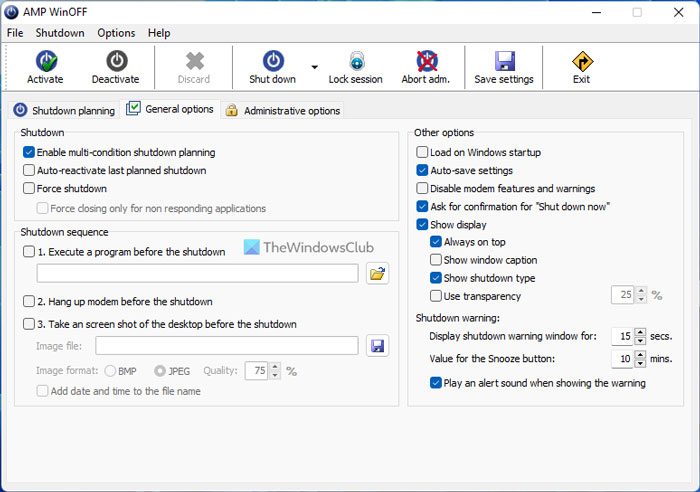Enable Show window caption checkbox
The width and height of the screenshot is (700, 492).
tap(436, 260)
